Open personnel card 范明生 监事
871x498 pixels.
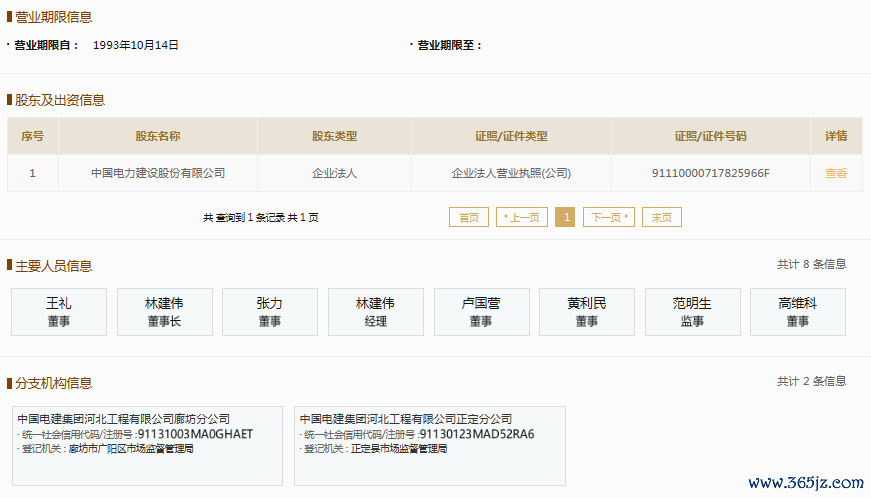point(693,312)
